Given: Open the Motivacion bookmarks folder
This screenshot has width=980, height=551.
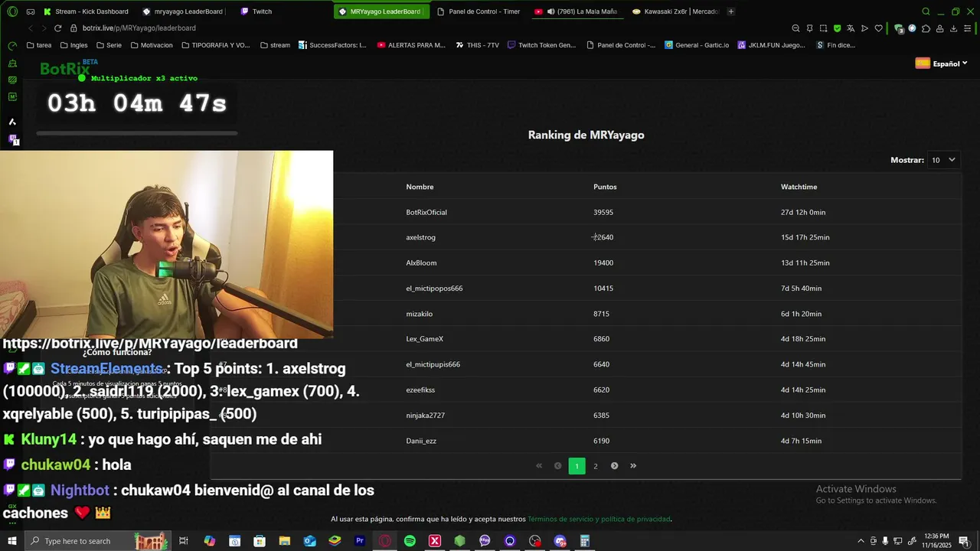Looking at the screenshot, I should pyautogui.click(x=152, y=45).
